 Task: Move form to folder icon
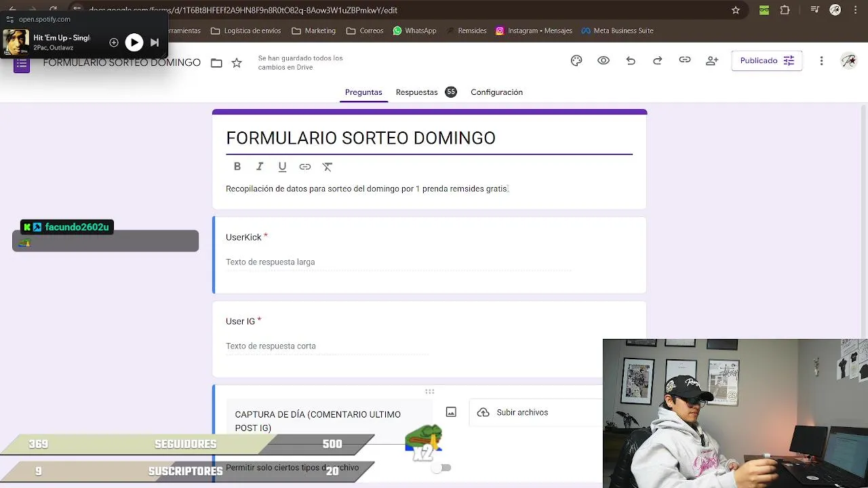pos(216,62)
